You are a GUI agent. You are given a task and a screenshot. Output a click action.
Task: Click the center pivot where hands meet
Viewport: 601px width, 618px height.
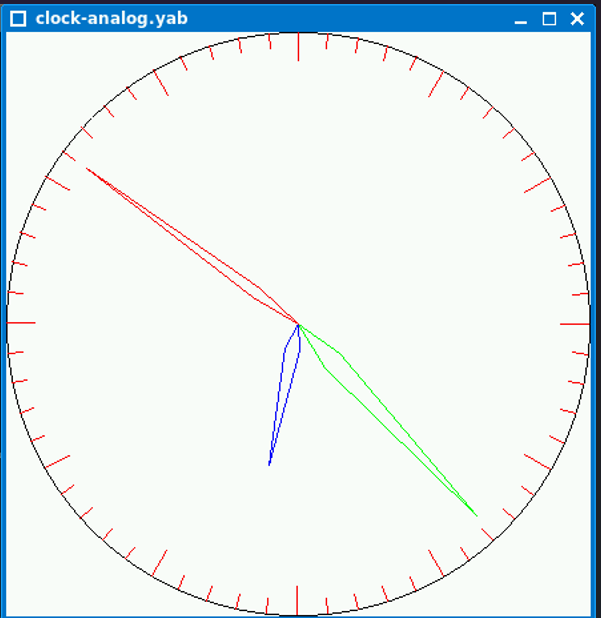tap(298, 324)
